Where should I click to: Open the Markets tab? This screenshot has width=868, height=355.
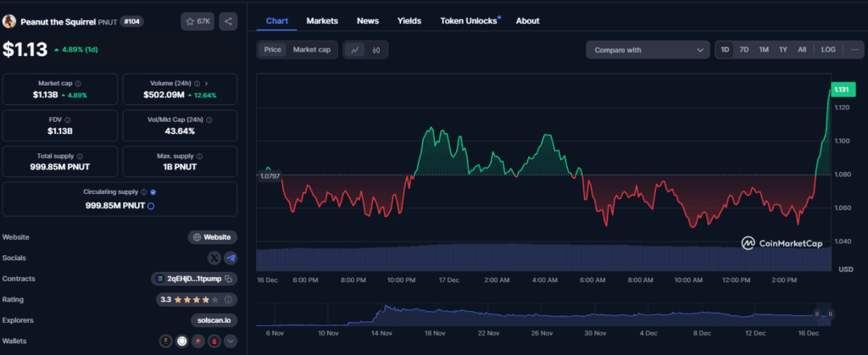pyautogui.click(x=322, y=21)
